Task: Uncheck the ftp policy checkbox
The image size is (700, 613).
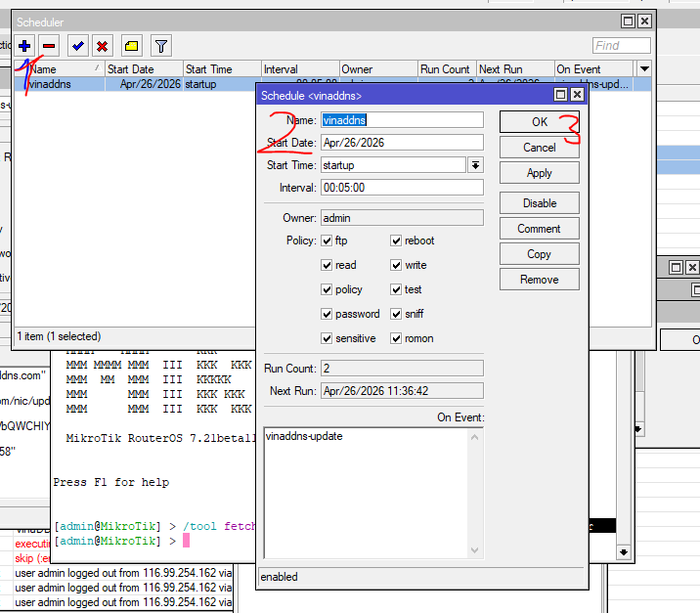Action: point(327,241)
